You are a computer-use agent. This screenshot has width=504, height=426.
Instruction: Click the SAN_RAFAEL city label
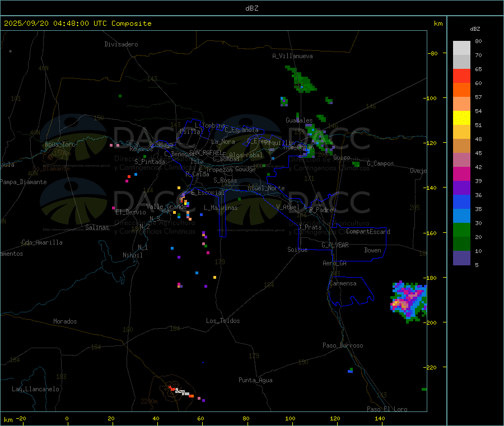(x=206, y=152)
